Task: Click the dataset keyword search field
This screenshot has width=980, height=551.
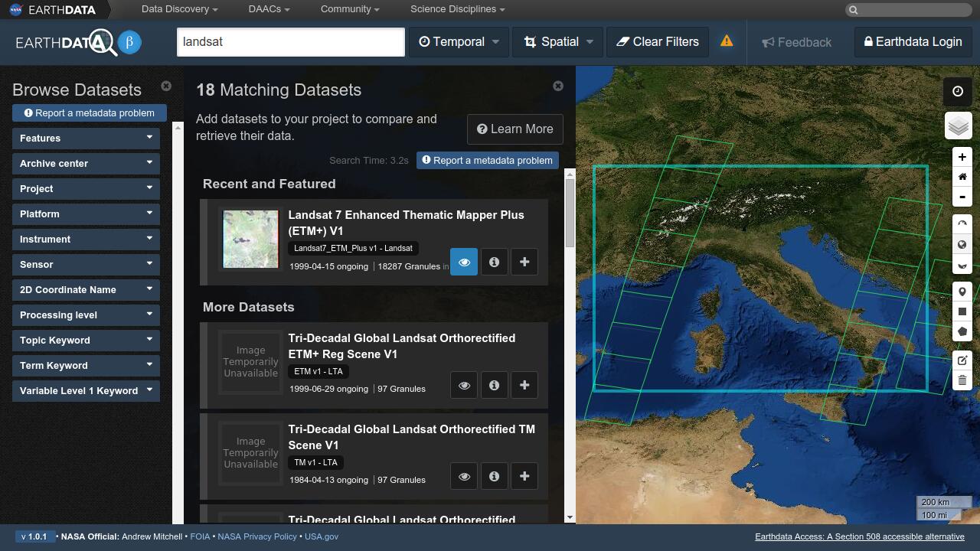Action: 291,42
